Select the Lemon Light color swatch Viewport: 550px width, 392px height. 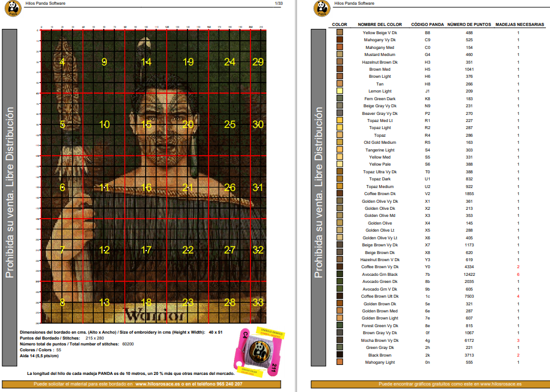340,91
